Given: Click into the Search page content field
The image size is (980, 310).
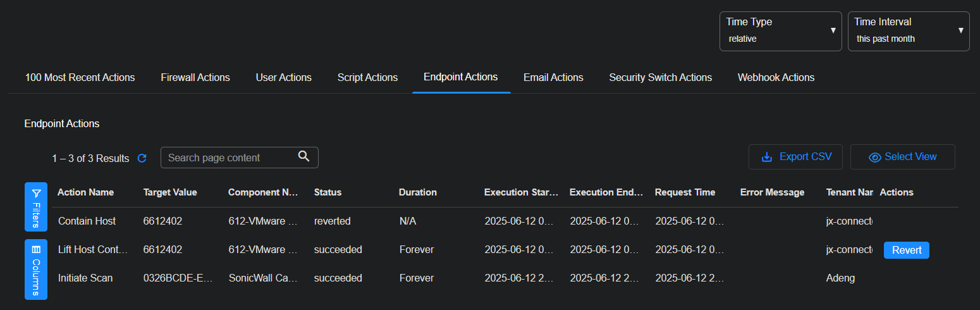Looking at the screenshot, I should click(x=228, y=158).
